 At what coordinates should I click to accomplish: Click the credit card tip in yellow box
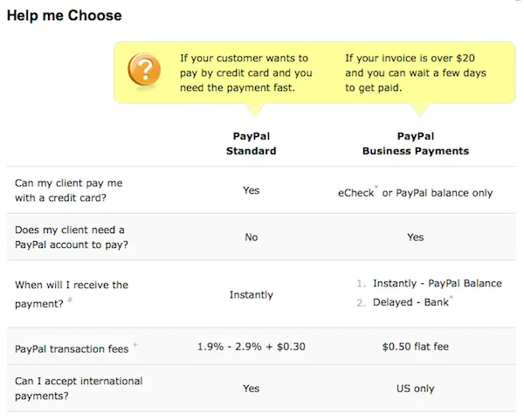click(x=245, y=72)
